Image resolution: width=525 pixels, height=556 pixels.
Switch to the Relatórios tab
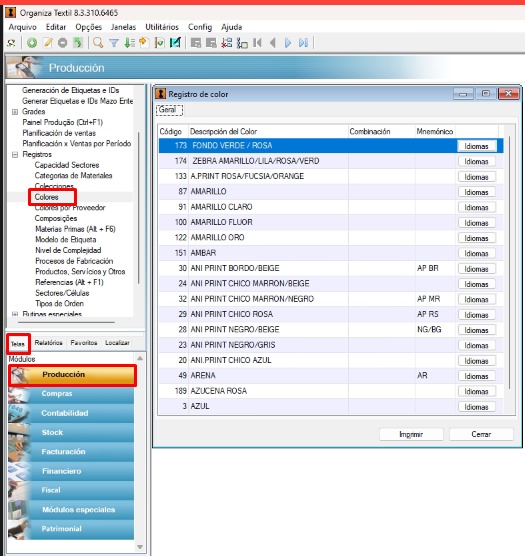(49, 343)
